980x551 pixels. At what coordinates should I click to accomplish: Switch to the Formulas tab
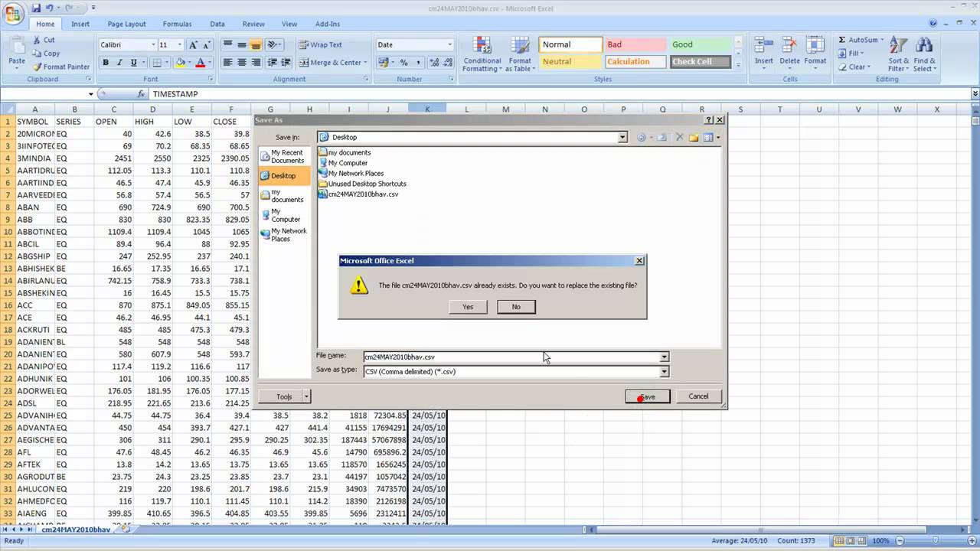[177, 24]
